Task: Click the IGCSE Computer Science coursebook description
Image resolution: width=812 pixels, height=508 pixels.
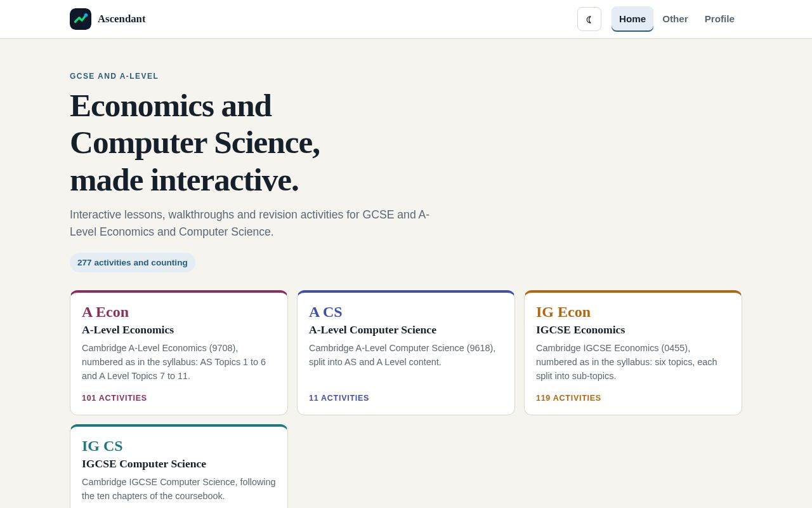Action: (x=179, y=489)
